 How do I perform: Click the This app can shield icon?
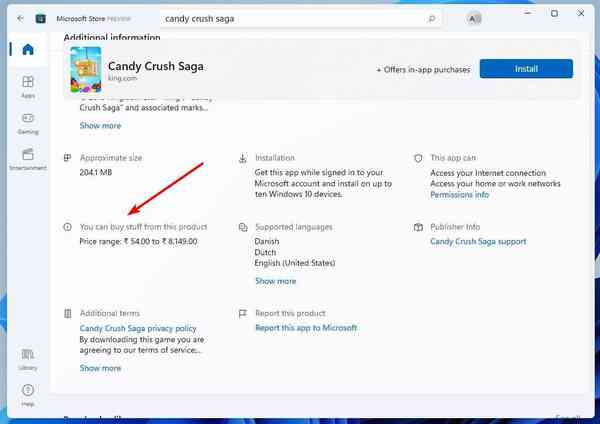click(x=418, y=158)
